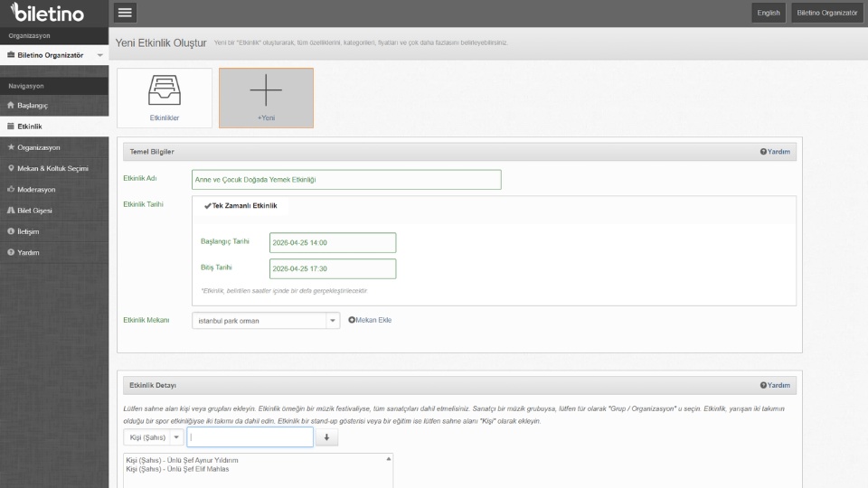Open Mekan & Koltuk Seçimi menu item

[52, 168]
